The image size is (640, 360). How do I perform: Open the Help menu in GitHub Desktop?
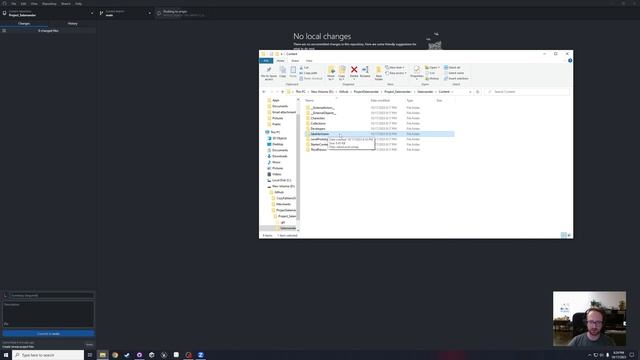pyautogui.click(x=78, y=4)
